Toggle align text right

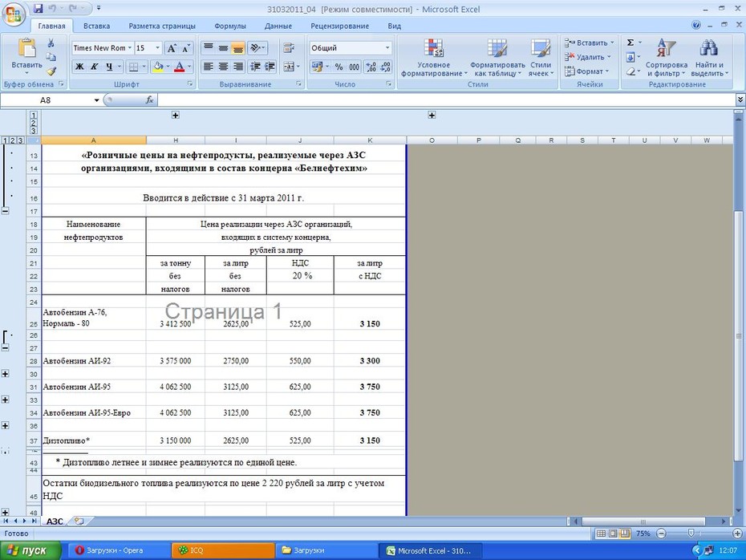(x=238, y=67)
